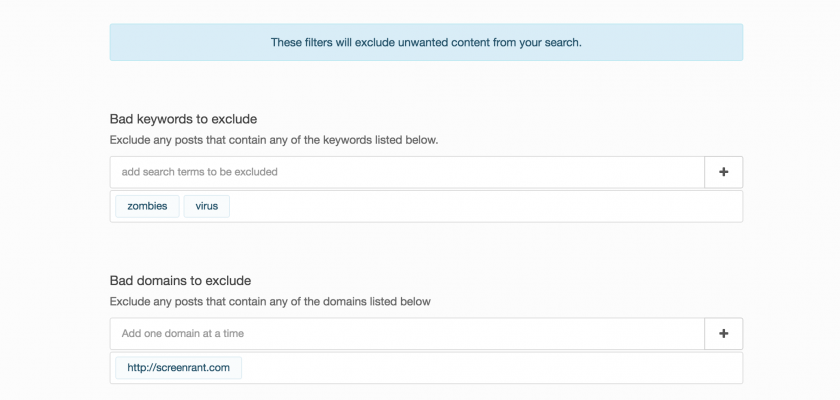
Task: Click empty space in the domain tags box
Action: click(480, 368)
